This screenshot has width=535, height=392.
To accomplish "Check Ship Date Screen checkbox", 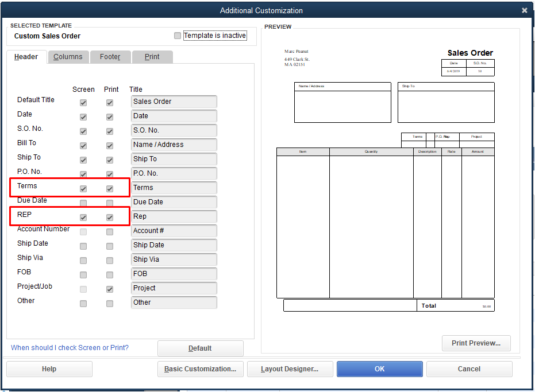I will click(x=83, y=246).
